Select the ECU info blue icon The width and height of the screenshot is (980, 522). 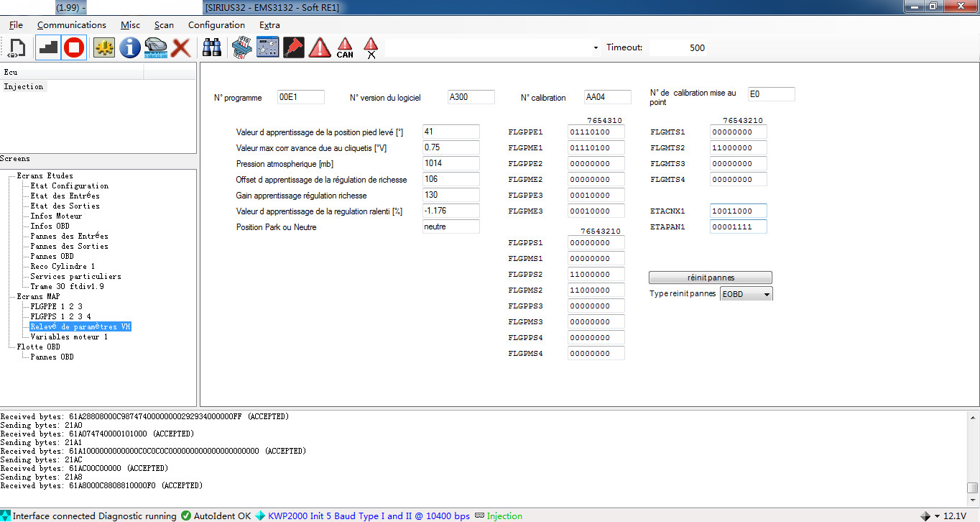click(x=129, y=47)
